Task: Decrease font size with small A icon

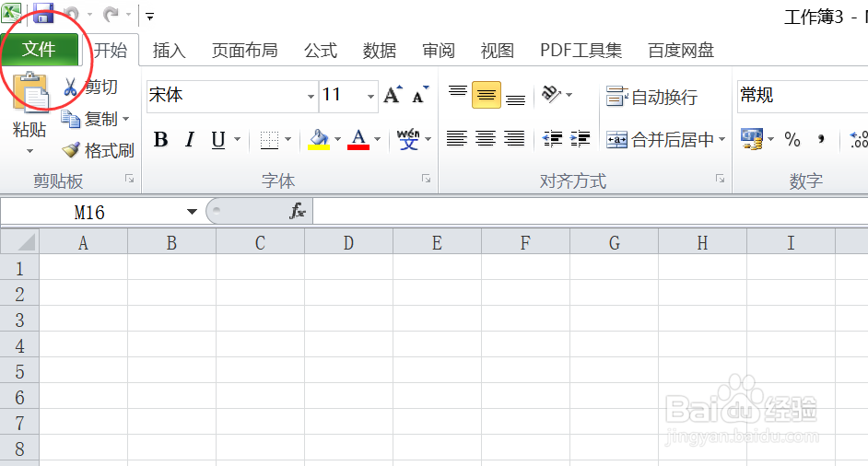Action: [420, 95]
